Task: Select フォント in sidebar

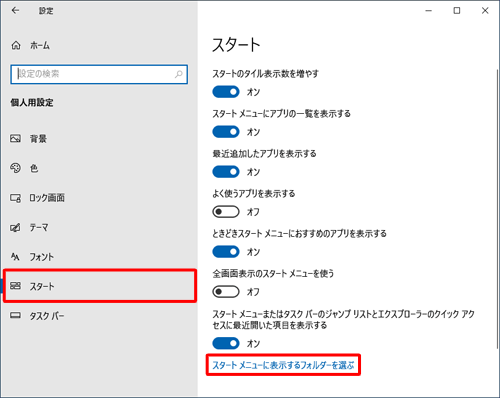Action: [x=99, y=257]
